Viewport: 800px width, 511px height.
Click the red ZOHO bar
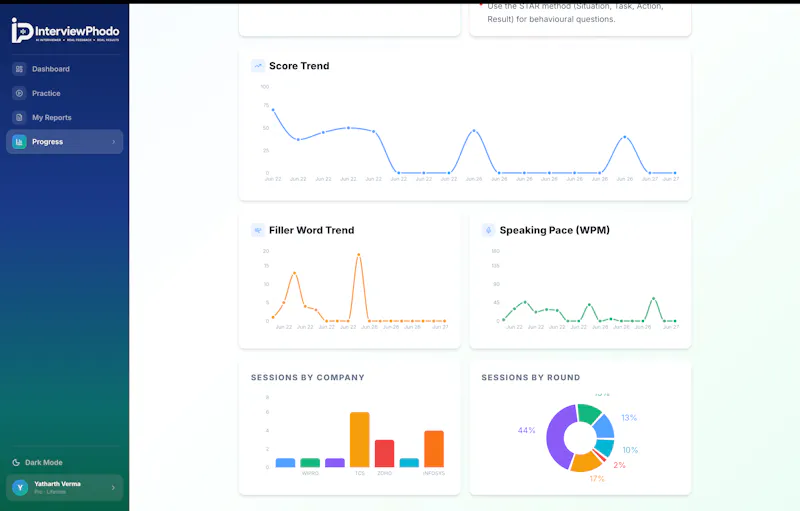pos(385,453)
